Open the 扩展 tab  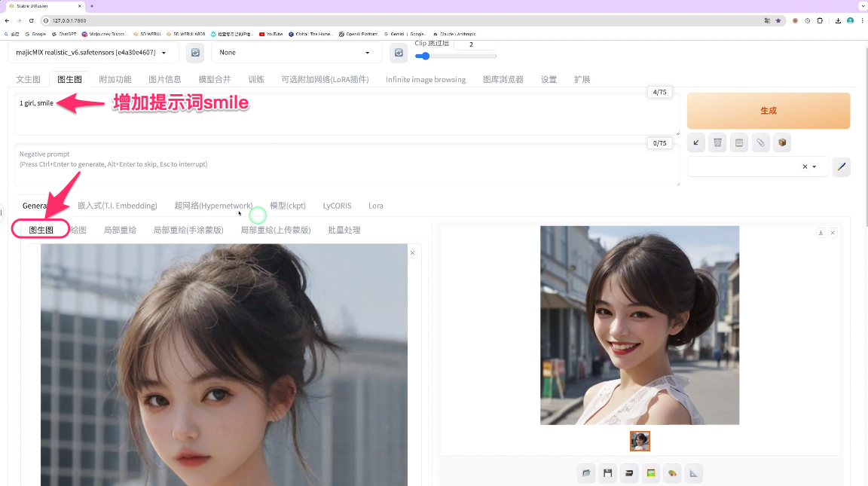click(x=582, y=79)
